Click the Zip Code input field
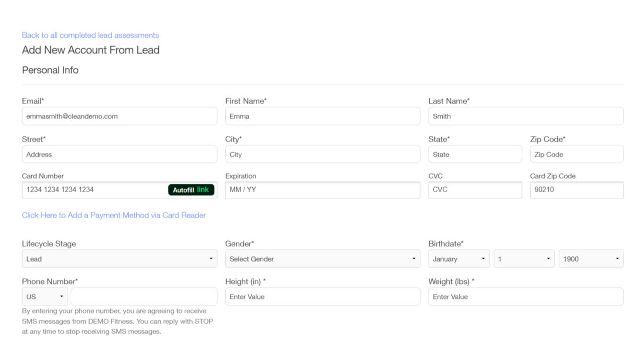The height and width of the screenshot is (362, 644). click(577, 154)
